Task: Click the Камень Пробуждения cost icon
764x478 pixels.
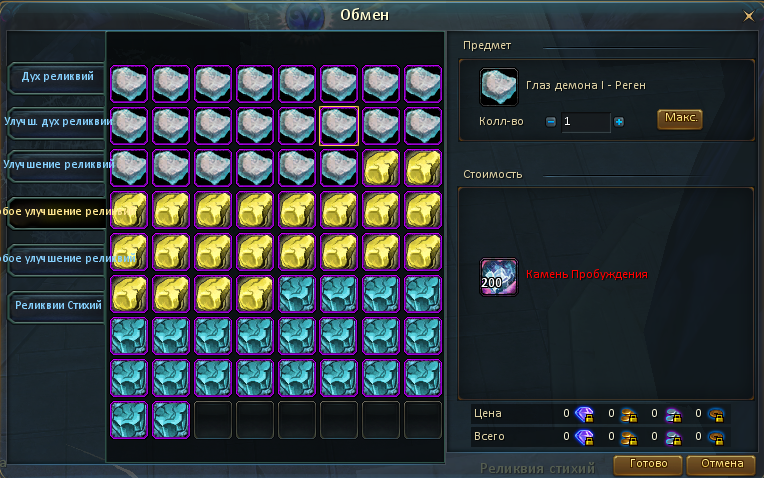Action: [x=498, y=277]
